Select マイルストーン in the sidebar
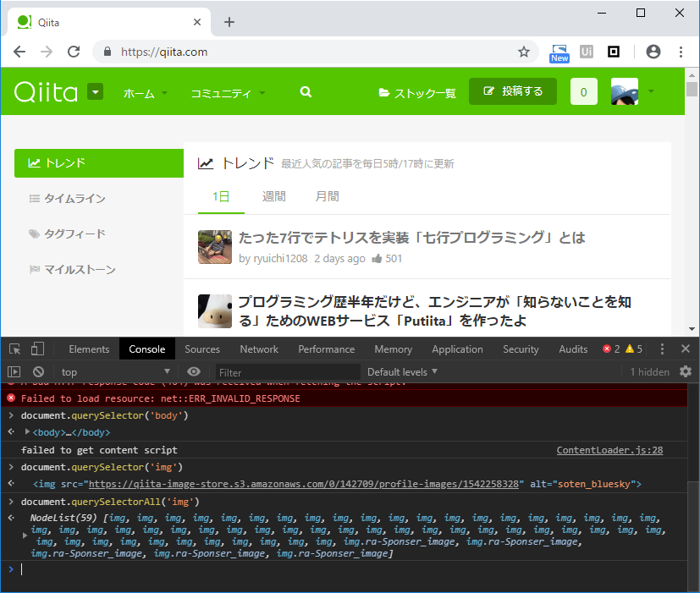Screen dimensions: 700x593 coord(72,270)
